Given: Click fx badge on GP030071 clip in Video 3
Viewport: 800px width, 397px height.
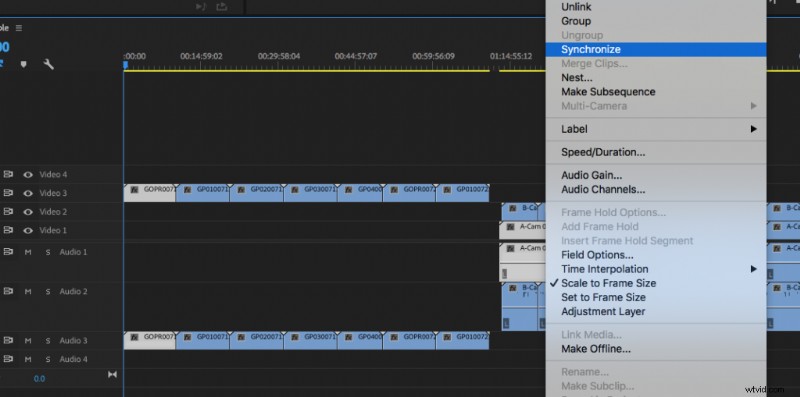Looking at the screenshot, I should (x=295, y=189).
